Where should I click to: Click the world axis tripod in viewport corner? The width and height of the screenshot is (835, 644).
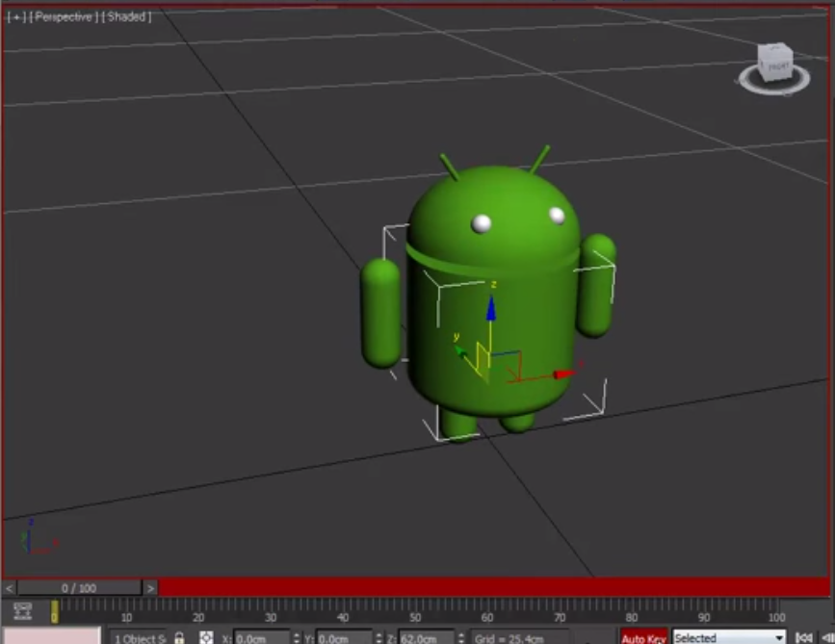click(x=38, y=537)
